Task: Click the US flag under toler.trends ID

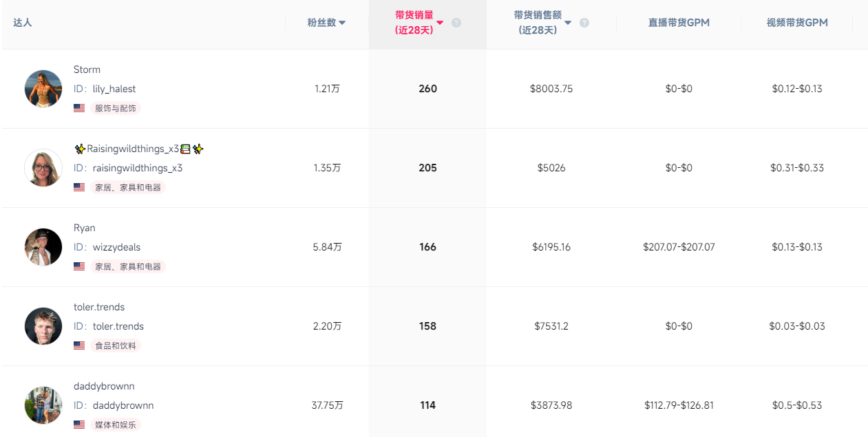Action: tap(79, 345)
